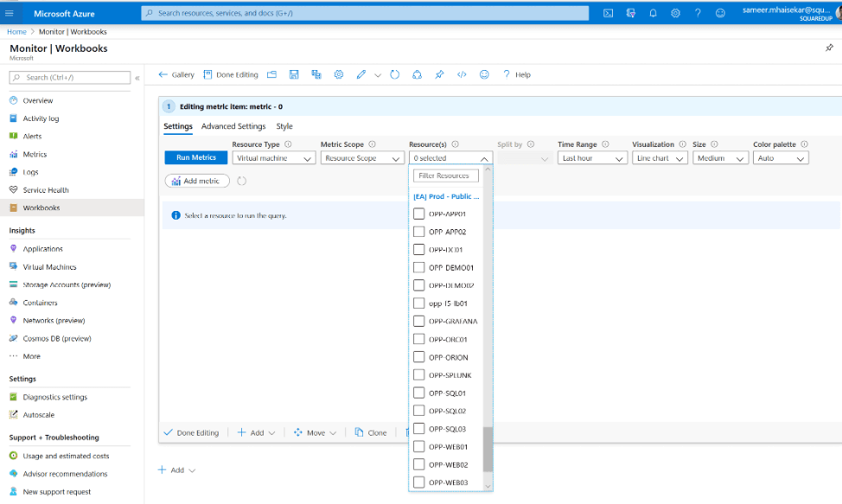Open the Color palette dropdown
The height and width of the screenshot is (504, 842).
tap(781, 158)
